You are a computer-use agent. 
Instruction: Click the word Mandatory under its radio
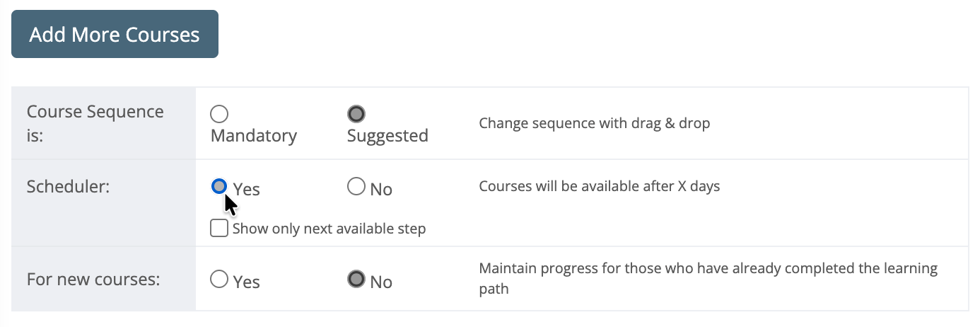pos(254,135)
